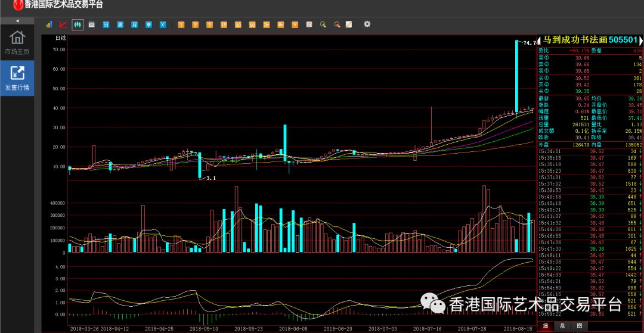
Task: Click the tall cyan candle reaching 74.7
Action: point(516,76)
